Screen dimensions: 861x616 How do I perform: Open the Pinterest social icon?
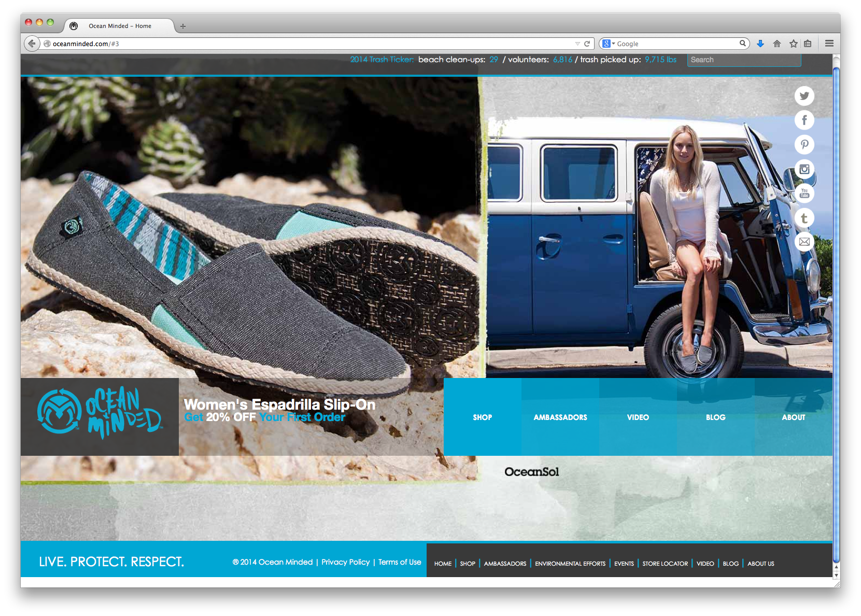[804, 145]
